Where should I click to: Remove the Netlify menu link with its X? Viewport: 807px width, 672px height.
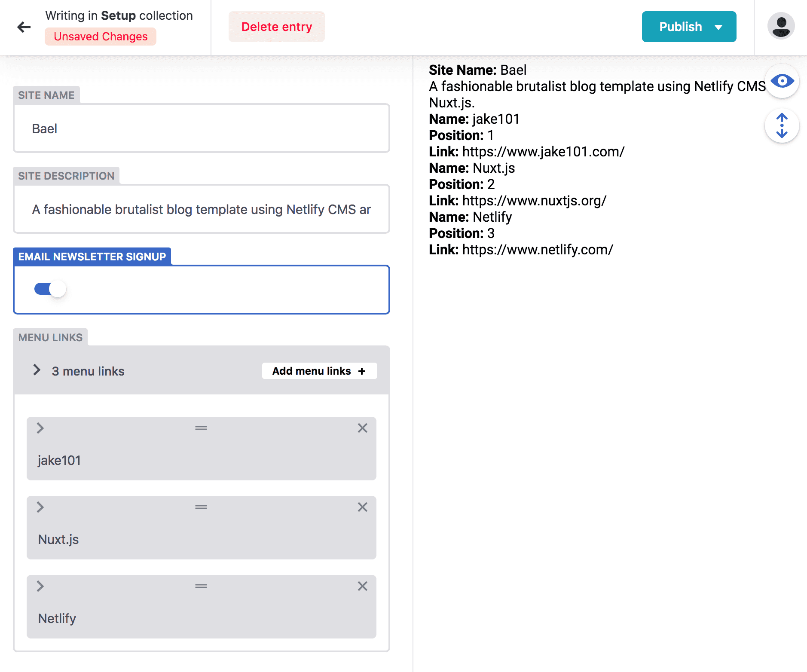click(362, 586)
